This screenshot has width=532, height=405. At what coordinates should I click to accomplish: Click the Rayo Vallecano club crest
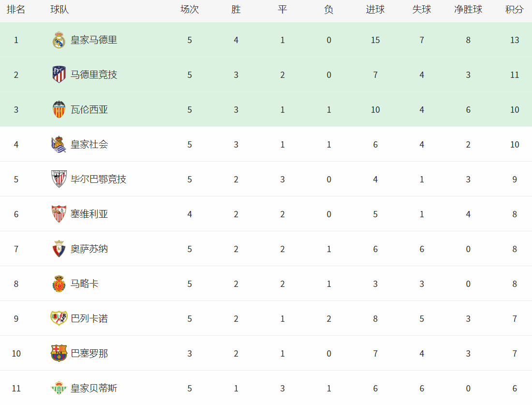click(59, 318)
